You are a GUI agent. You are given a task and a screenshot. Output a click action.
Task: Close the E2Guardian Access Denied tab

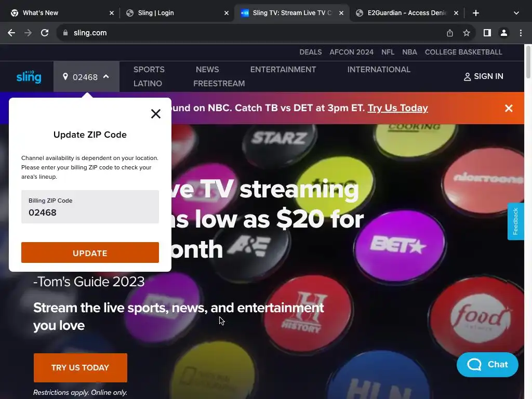(456, 13)
